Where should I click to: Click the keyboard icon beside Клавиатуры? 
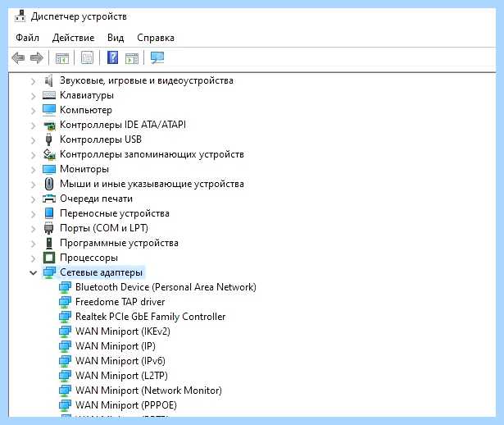coord(49,95)
